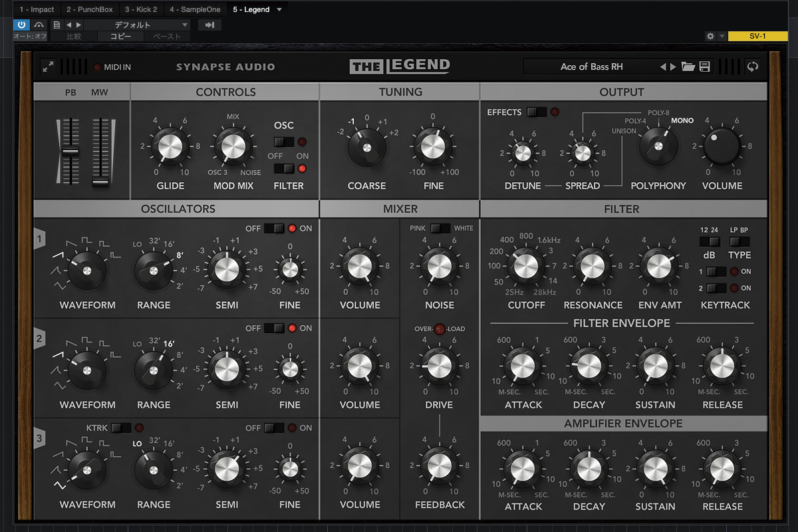Toggle the OSC modulation switch

284,142
